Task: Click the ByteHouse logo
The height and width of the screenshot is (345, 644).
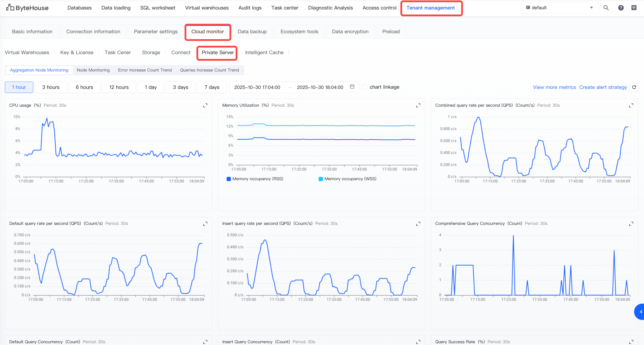Action: pyautogui.click(x=27, y=8)
